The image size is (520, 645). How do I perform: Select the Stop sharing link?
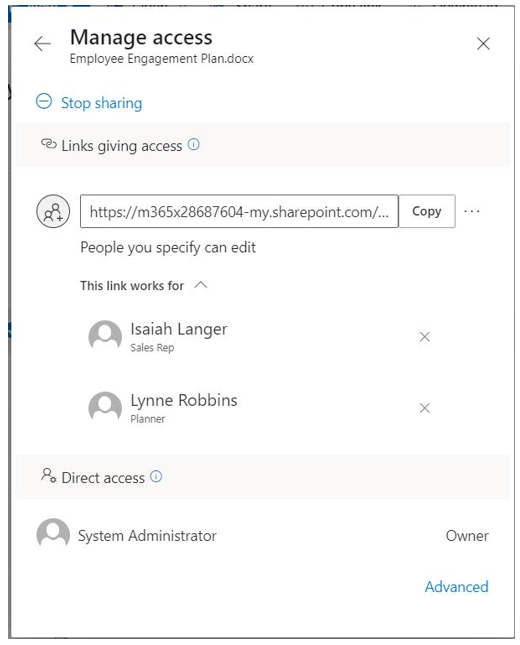(x=102, y=103)
